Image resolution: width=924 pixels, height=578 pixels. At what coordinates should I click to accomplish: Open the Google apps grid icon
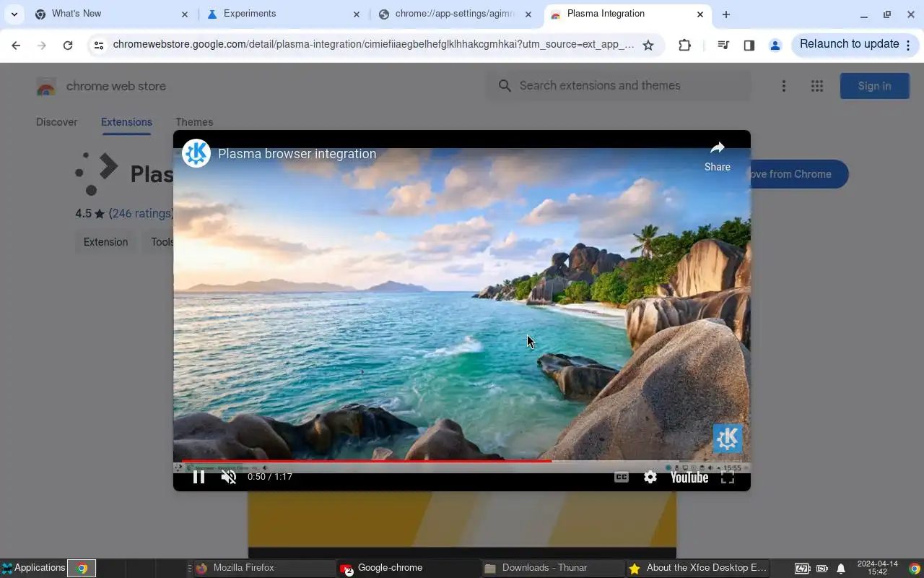point(817,86)
